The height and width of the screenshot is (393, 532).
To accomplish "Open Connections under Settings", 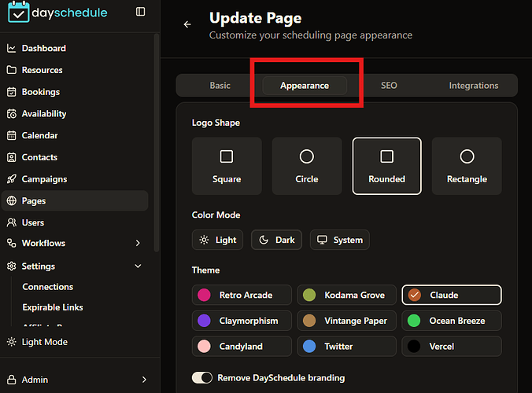I will pos(48,287).
